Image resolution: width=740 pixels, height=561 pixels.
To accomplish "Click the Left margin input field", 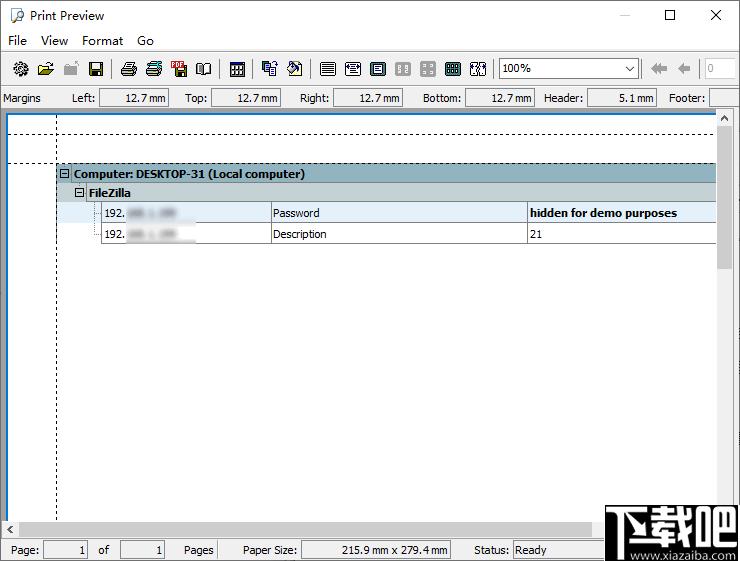I will pyautogui.click(x=134, y=98).
